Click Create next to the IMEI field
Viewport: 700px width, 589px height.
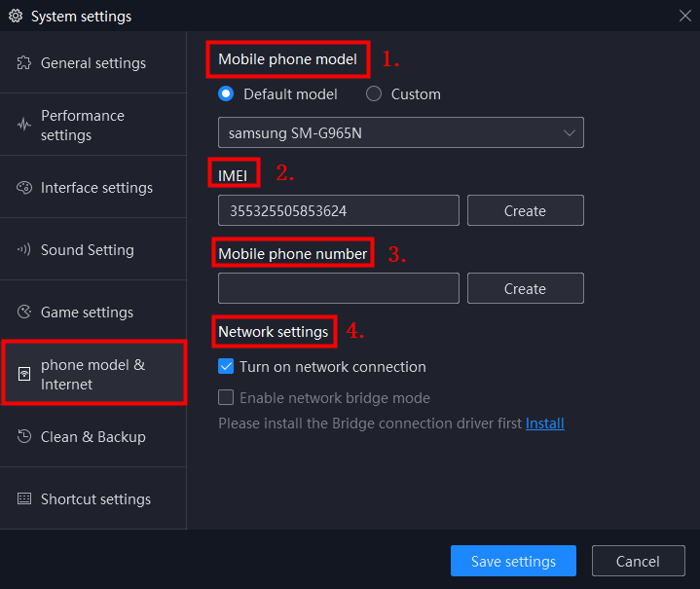tap(526, 210)
